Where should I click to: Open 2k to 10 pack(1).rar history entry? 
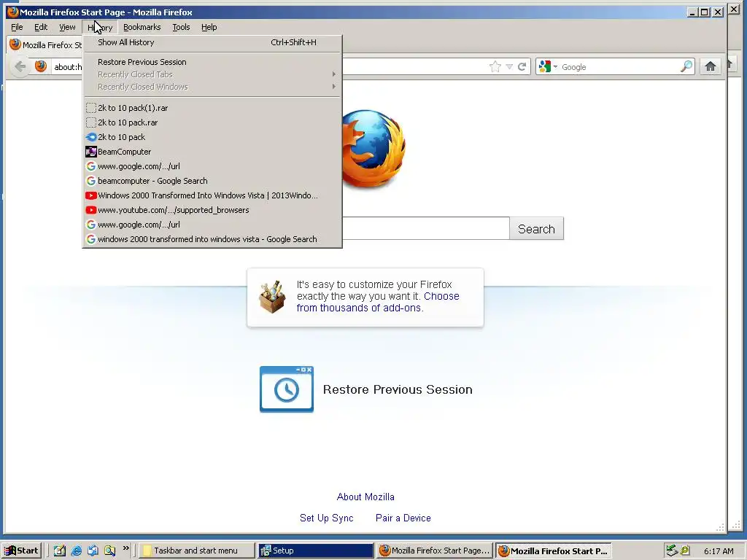point(212,108)
